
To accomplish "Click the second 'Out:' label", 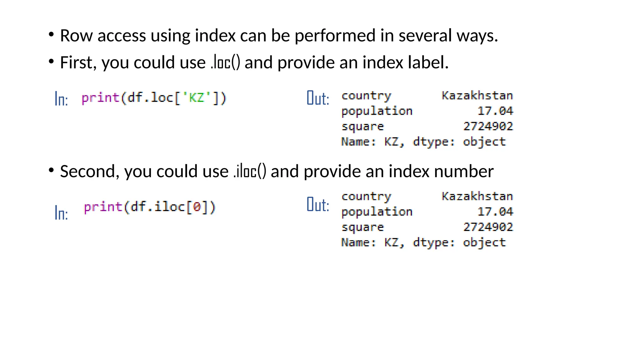I will coord(318,205).
